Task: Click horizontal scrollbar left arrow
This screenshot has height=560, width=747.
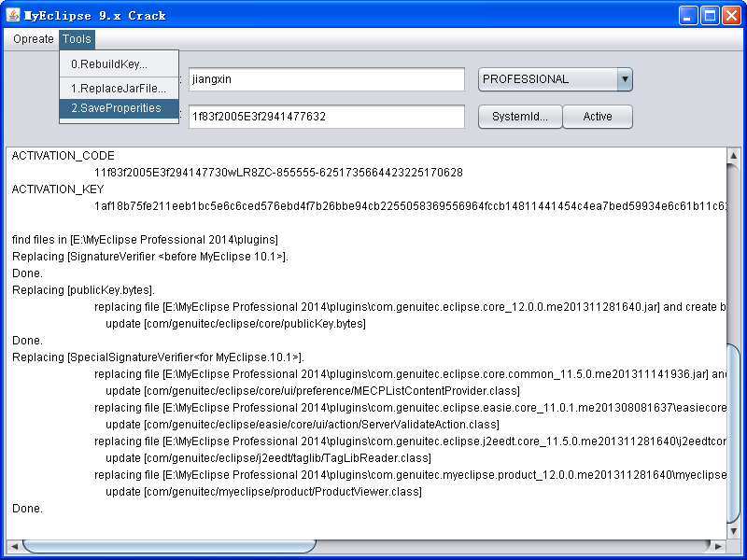Action: click(14, 547)
